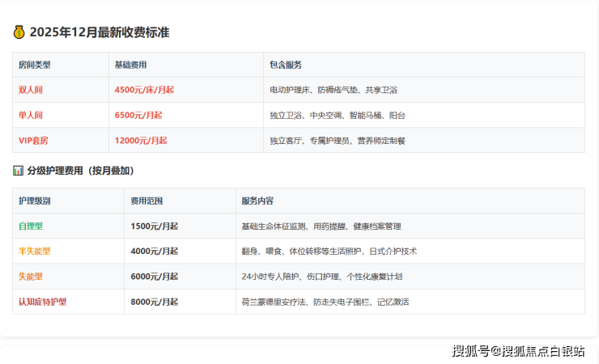Select the 护理级别 column header
The height and width of the screenshot is (364, 599).
click(x=34, y=201)
